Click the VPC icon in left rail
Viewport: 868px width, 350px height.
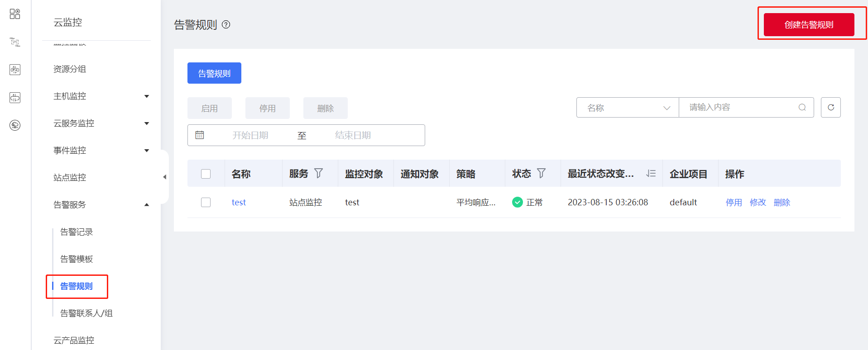tap(15, 42)
